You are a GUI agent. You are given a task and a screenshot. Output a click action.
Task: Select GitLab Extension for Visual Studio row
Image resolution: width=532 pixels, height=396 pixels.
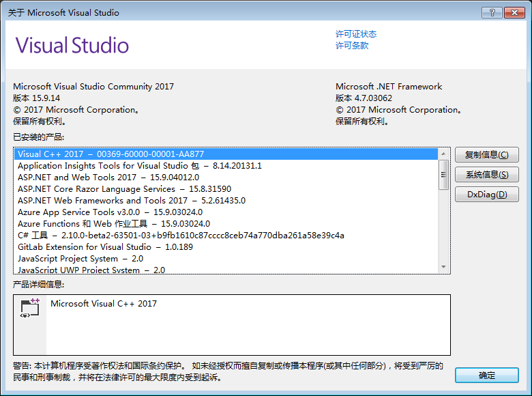(226, 247)
